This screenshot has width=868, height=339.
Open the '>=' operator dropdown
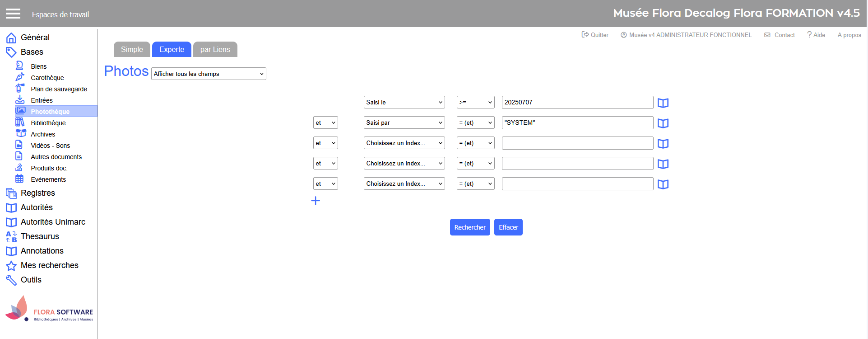click(475, 102)
